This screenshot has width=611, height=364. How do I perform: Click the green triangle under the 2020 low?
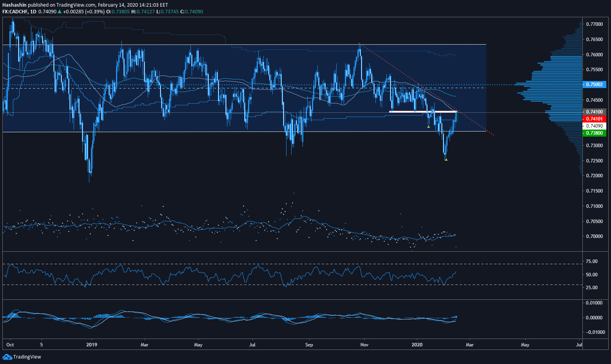446,159
